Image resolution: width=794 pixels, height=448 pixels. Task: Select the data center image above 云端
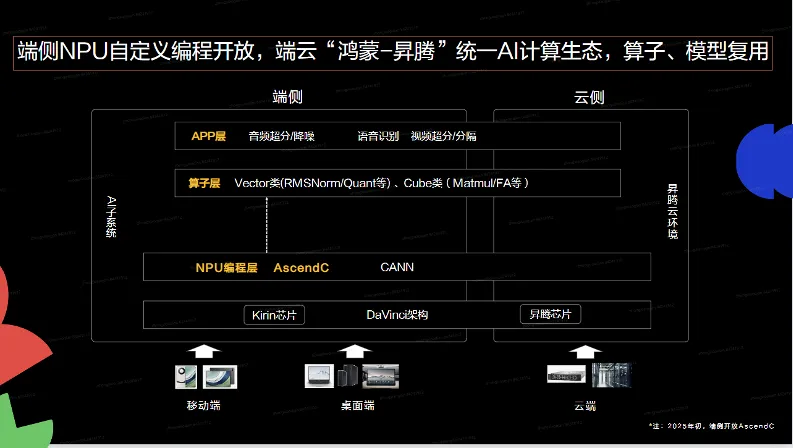point(611,375)
